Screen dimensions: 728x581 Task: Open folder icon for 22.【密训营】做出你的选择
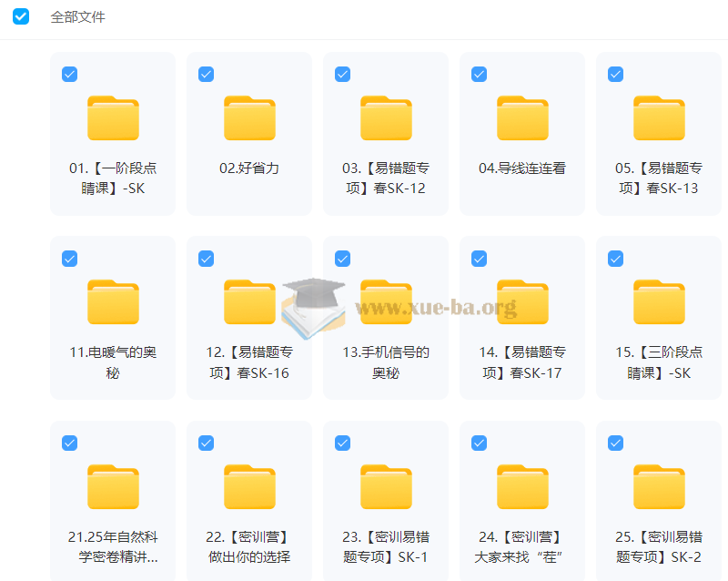tap(249, 486)
